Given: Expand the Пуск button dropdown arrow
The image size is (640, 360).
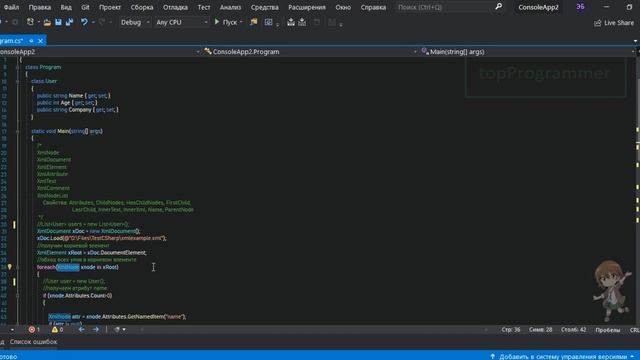Looking at the screenshot, I should pos(241,22).
